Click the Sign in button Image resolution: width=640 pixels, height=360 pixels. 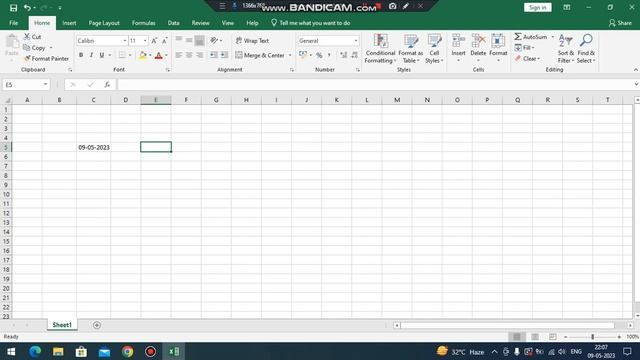click(538, 7)
